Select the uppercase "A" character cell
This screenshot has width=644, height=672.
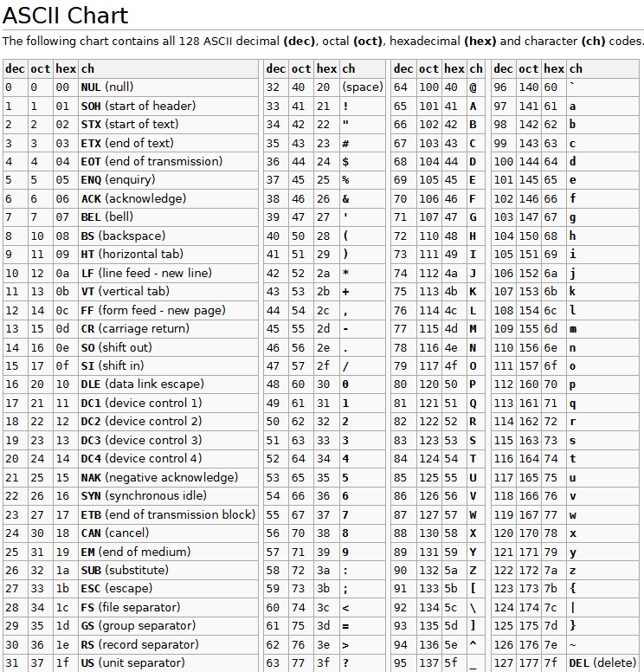(x=475, y=106)
